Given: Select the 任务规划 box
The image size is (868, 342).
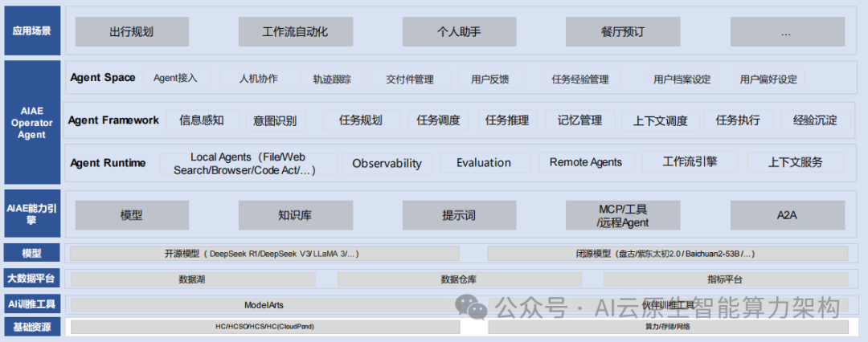Looking at the screenshot, I should [361, 120].
